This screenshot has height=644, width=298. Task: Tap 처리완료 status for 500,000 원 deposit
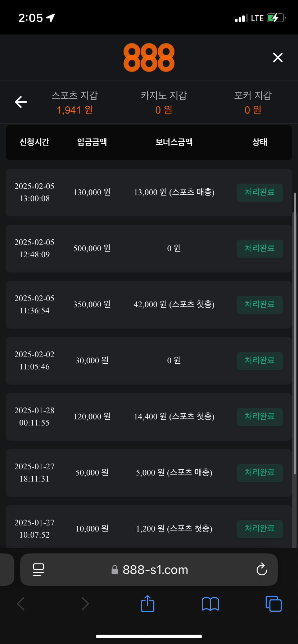(259, 248)
